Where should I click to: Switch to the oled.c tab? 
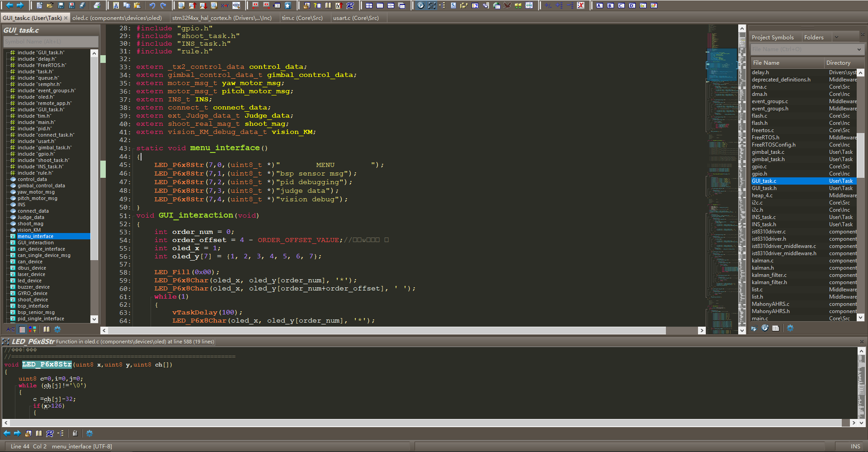[x=117, y=18]
